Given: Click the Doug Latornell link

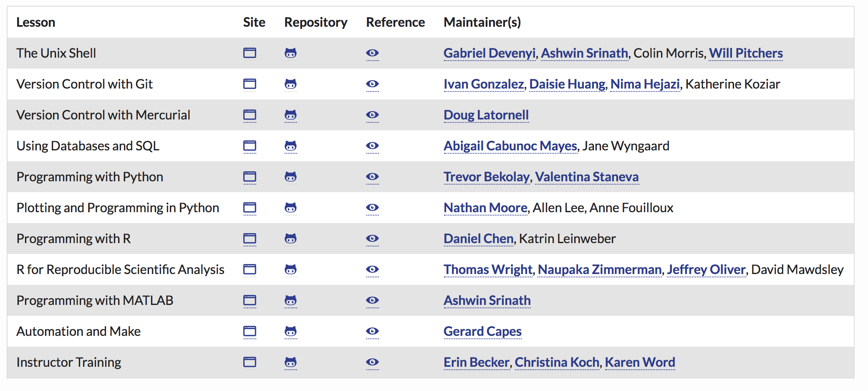Looking at the screenshot, I should 486,115.
